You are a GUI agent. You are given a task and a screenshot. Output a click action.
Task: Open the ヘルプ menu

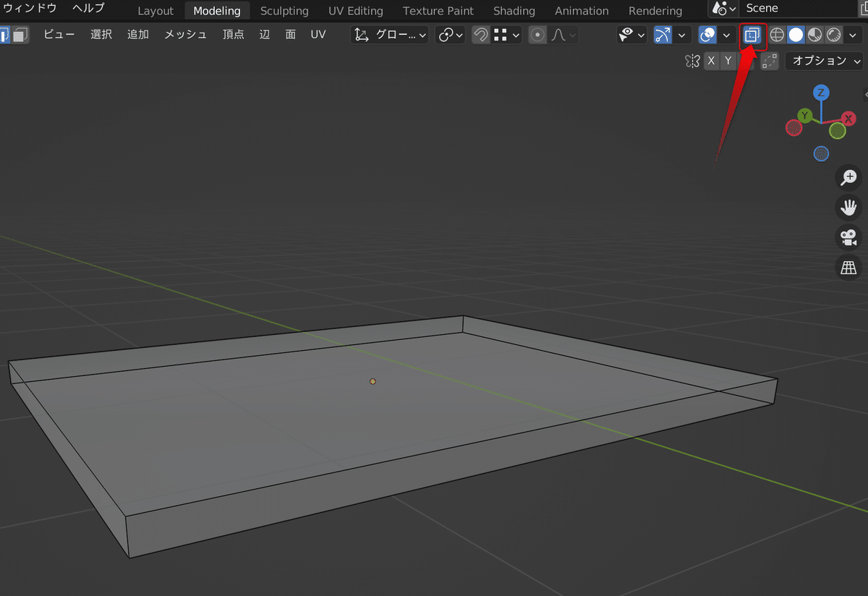tap(88, 9)
